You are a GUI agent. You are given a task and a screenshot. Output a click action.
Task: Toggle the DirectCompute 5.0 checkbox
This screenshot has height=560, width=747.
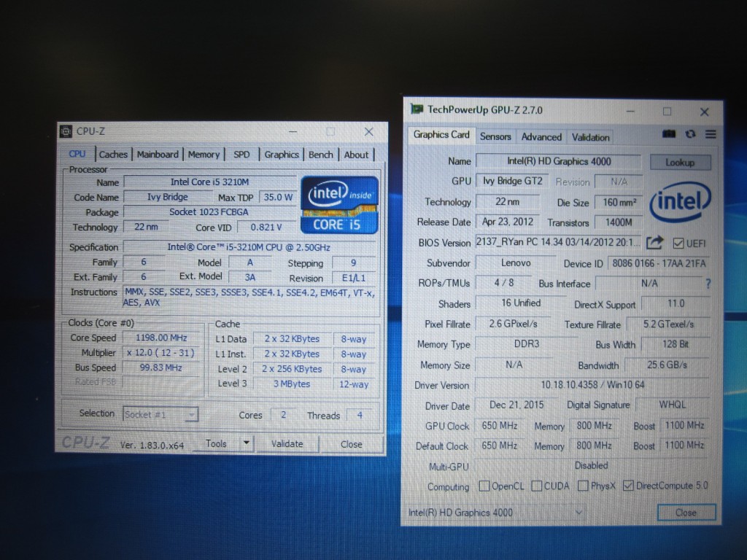pyautogui.click(x=628, y=486)
